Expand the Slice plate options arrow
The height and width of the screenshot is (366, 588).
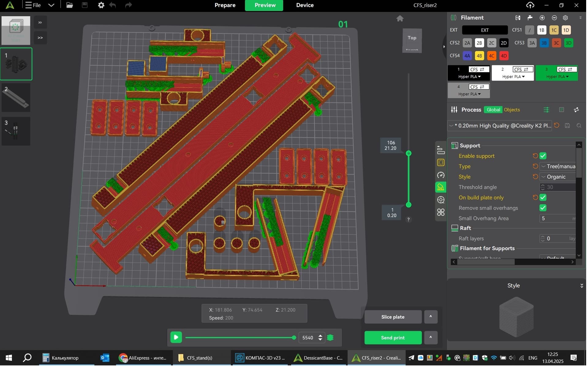pyautogui.click(x=431, y=317)
